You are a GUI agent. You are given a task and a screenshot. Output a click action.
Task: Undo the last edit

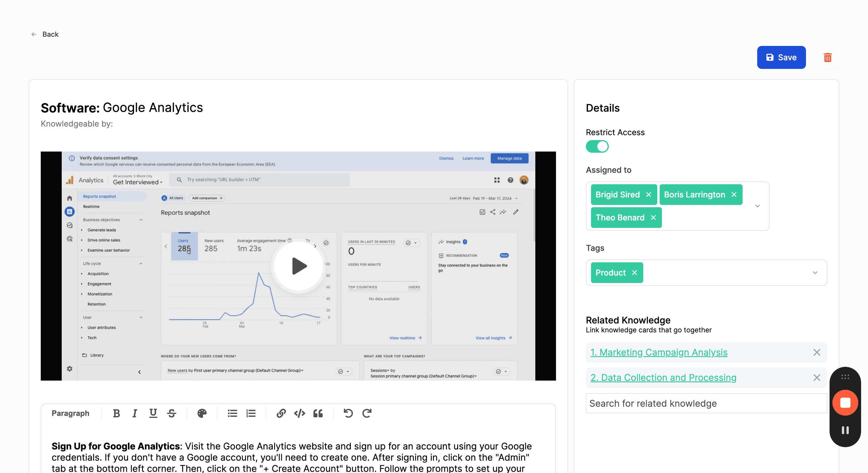click(348, 413)
